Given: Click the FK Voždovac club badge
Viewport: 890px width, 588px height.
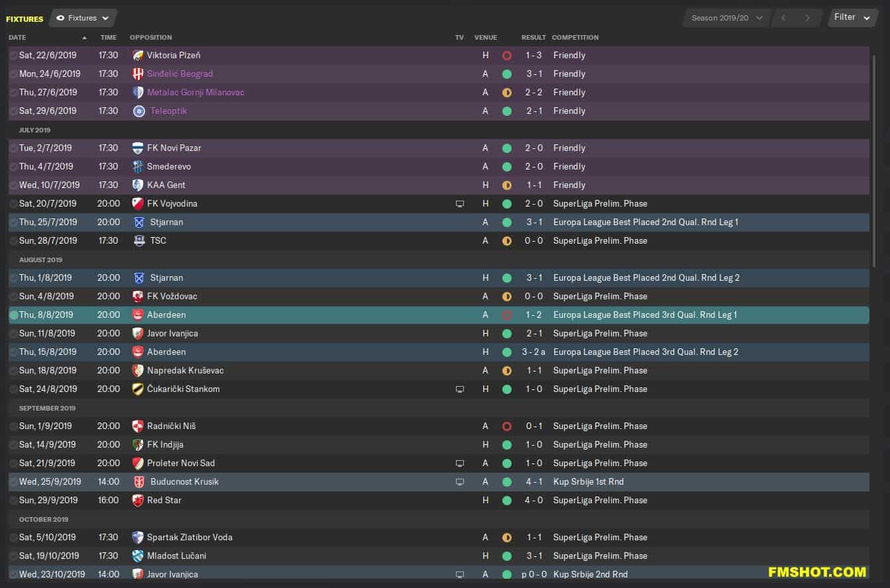Looking at the screenshot, I should 138,297.
